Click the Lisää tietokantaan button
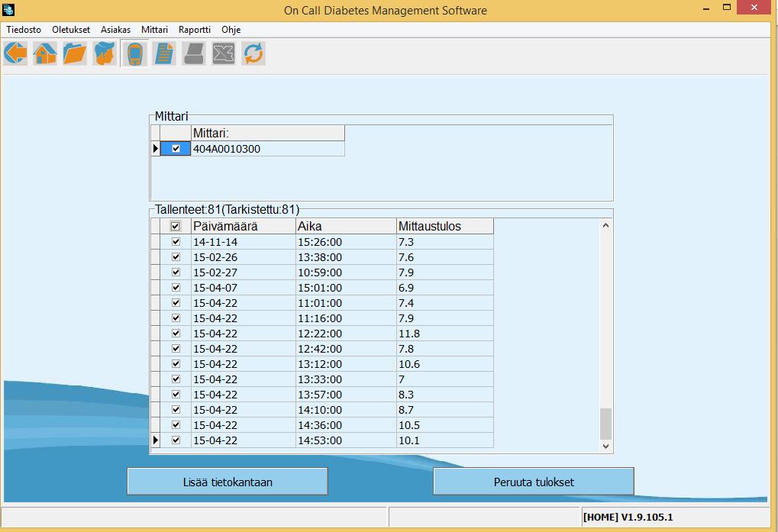The height and width of the screenshot is (532, 778). pos(228,482)
